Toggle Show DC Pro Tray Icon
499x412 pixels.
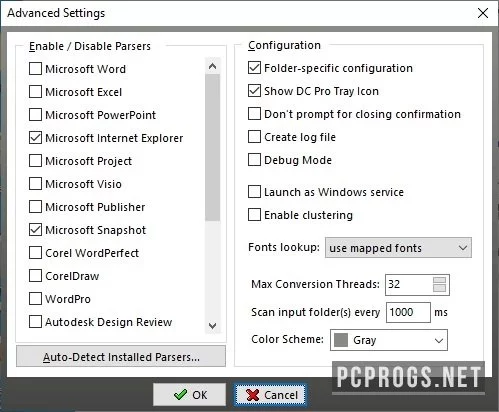pos(254,91)
